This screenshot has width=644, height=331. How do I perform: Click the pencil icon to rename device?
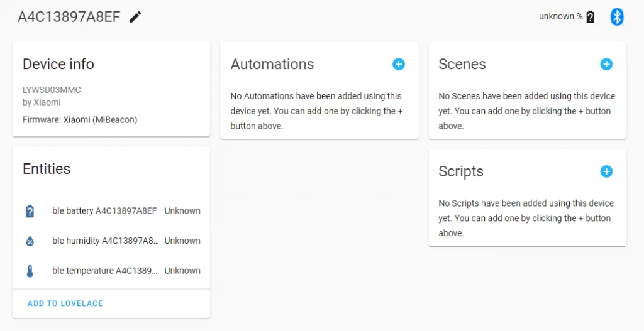(135, 17)
